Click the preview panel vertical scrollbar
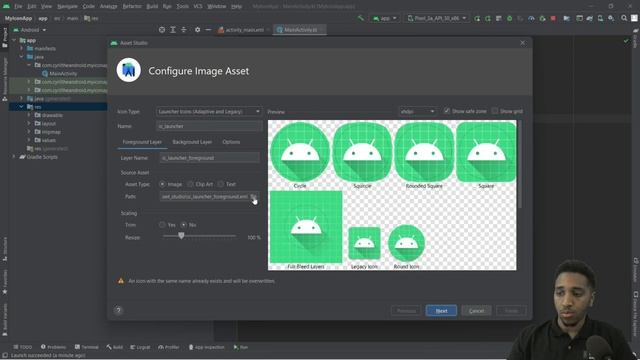Screen dimensions: 640x360 click(x=520, y=164)
